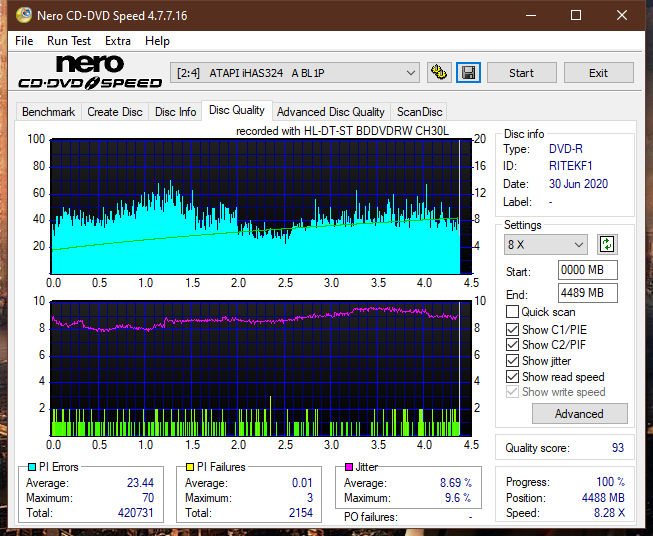The width and height of the screenshot is (653, 536).
Task: Click the disc ID RITEKF1
Action: 571,166
